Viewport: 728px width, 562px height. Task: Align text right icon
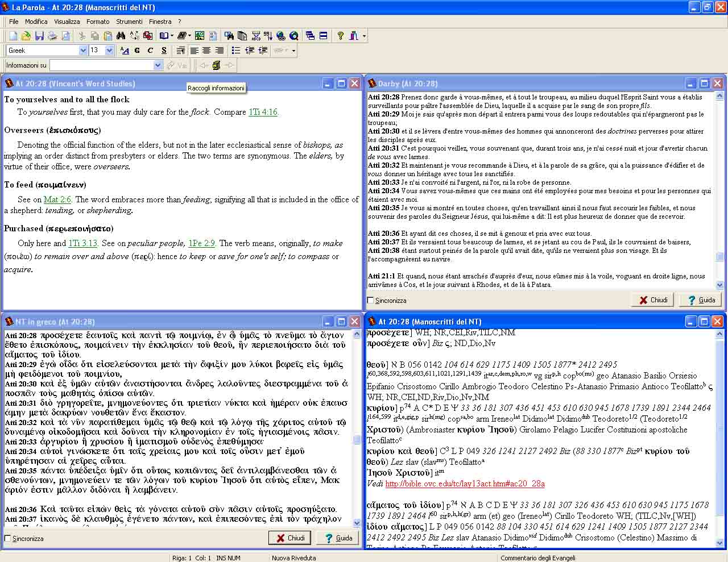coord(219,51)
